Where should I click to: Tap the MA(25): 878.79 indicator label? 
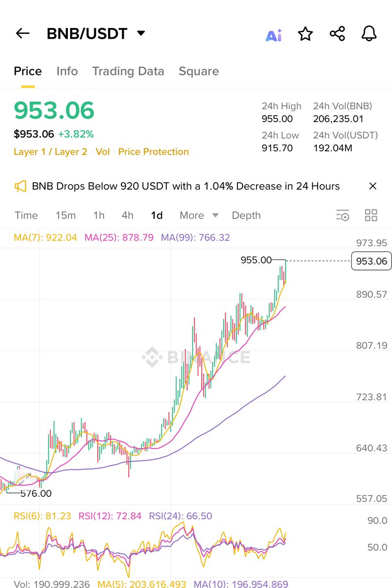click(x=119, y=238)
